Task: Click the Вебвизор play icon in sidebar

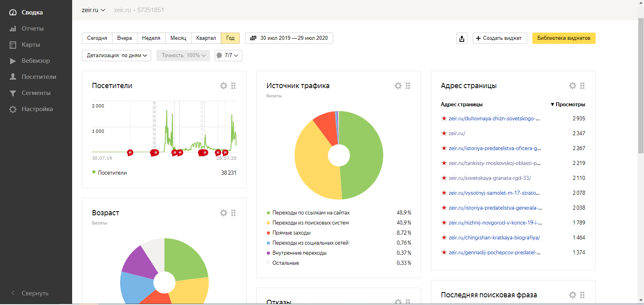Action: point(13,61)
